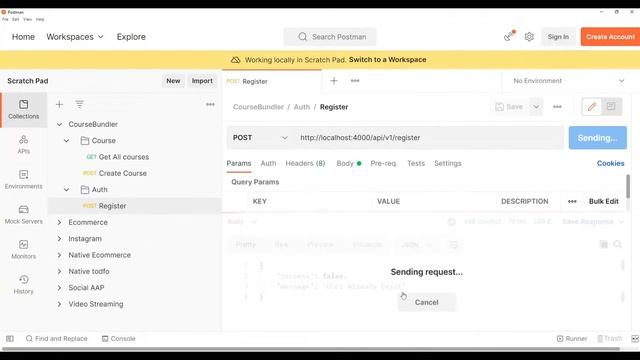Toggle sidebar with bottom-left panel icon
Viewport: 640px width, 360px height.
tap(10, 338)
